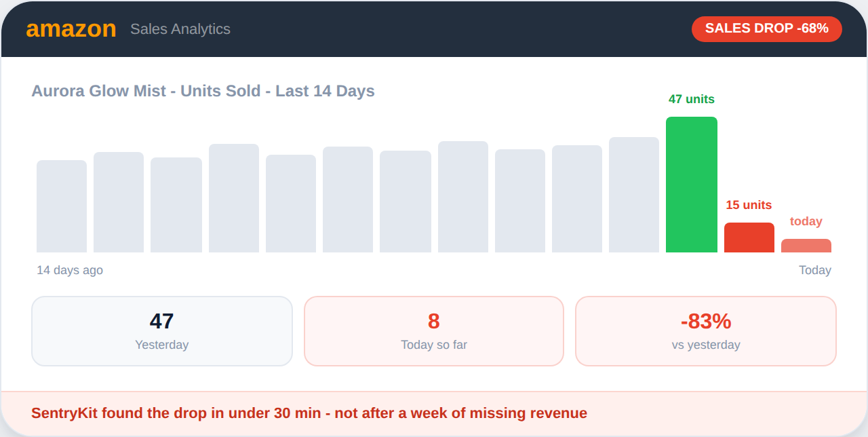868x437 pixels.
Task: Select the Aurora Glow Mist chart title
Action: pos(203,91)
